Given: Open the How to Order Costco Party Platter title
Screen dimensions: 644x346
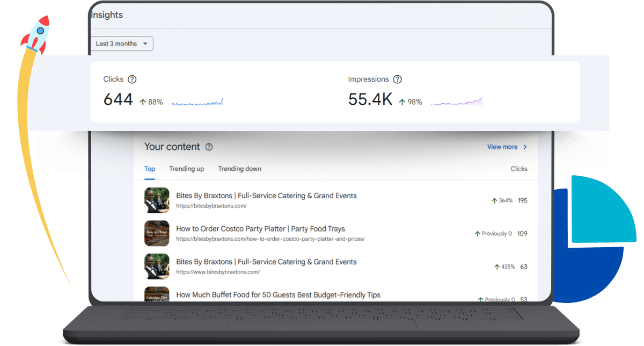Looking at the screenshot, I should [x=260, y=229].
